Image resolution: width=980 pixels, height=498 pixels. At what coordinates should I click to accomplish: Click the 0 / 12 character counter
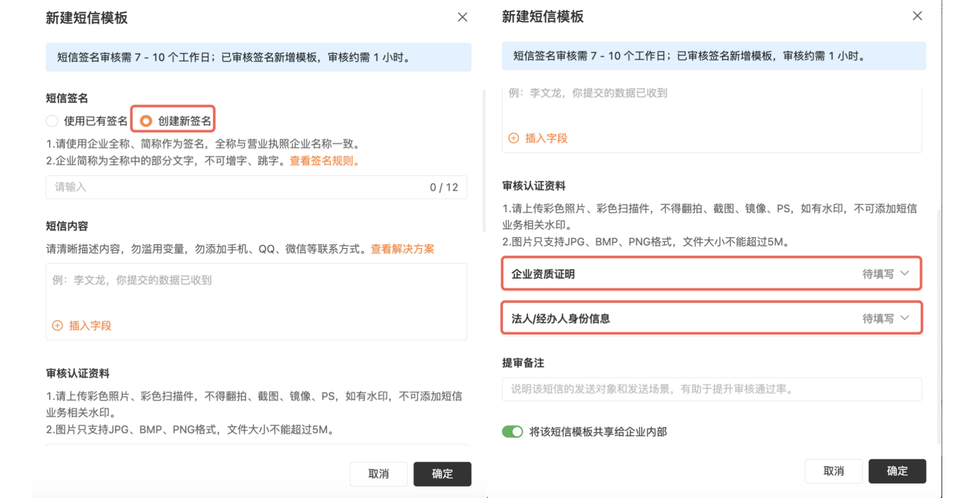(444, 187)
